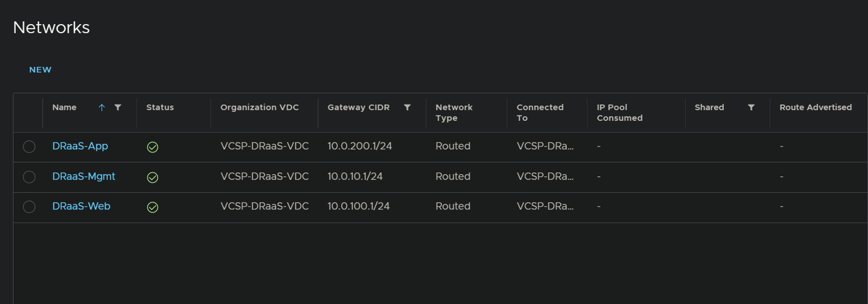The image size is (868, 304).
Task: Click the DRaaS-App green status checkmark
Action: tap(153, 147)
